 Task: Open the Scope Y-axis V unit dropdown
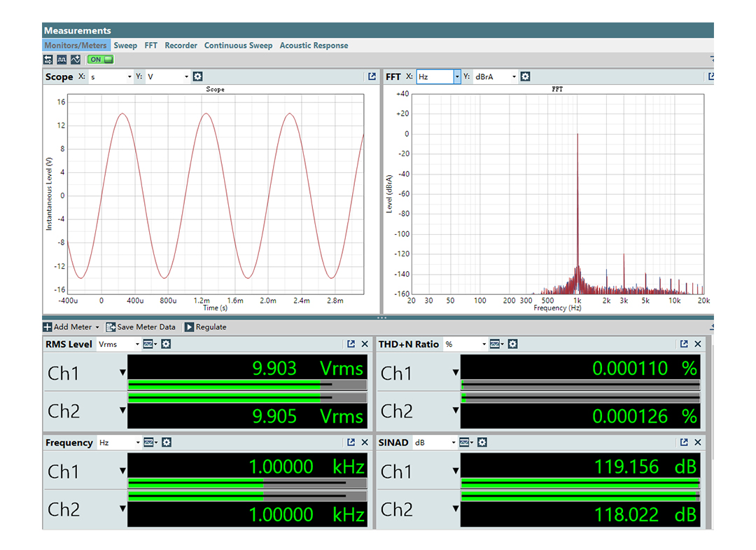(x=186, y=76)
